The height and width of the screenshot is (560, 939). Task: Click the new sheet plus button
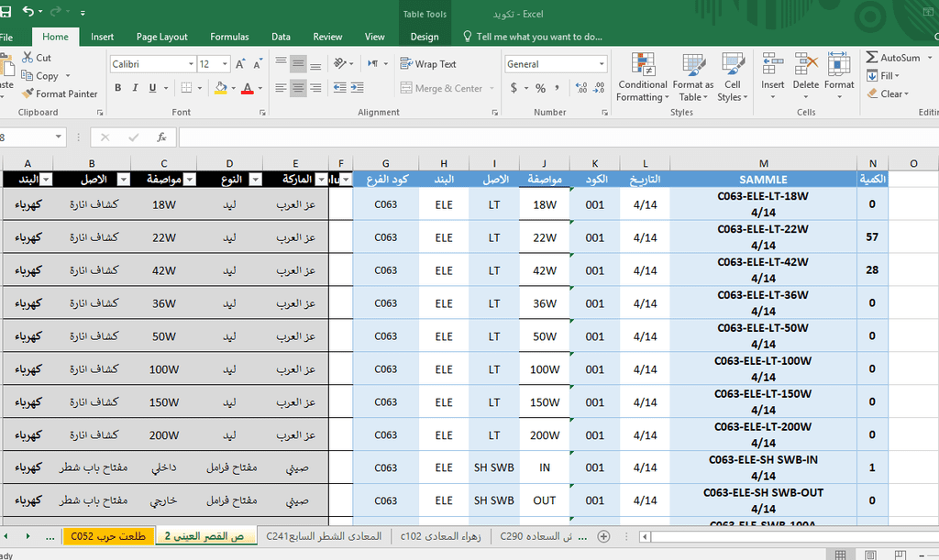pos(603,535)
